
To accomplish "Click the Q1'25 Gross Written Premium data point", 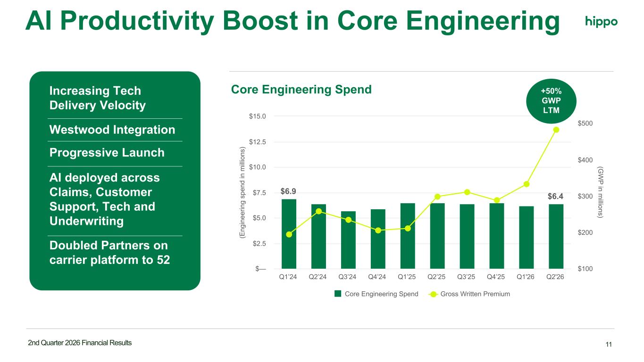I will click(408, 229).
